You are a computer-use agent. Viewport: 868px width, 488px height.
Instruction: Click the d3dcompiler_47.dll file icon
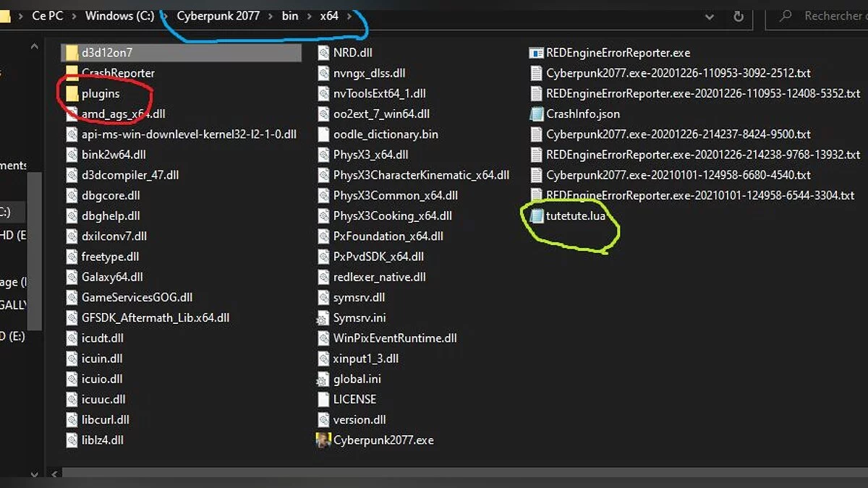coord(71,175)
